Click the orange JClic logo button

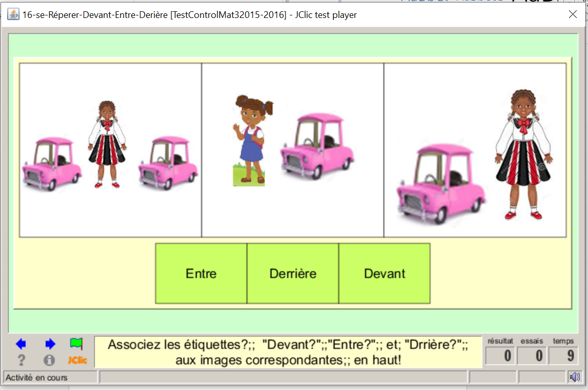77,360
